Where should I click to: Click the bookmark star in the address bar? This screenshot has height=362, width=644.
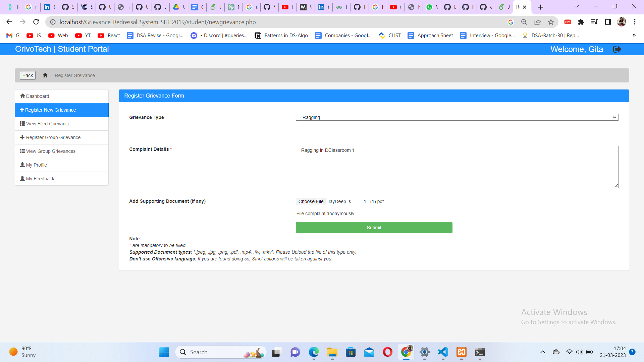tap(551, 22)
